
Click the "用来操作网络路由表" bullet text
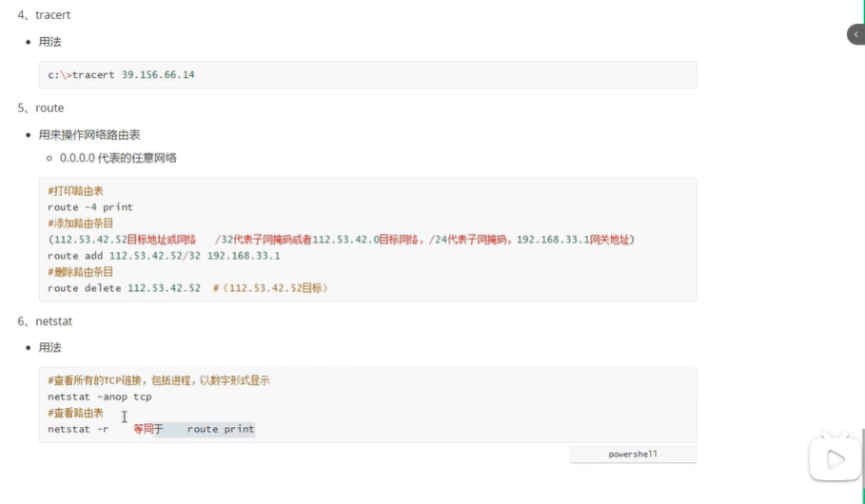pyautogui.click(x=89, y=135)
